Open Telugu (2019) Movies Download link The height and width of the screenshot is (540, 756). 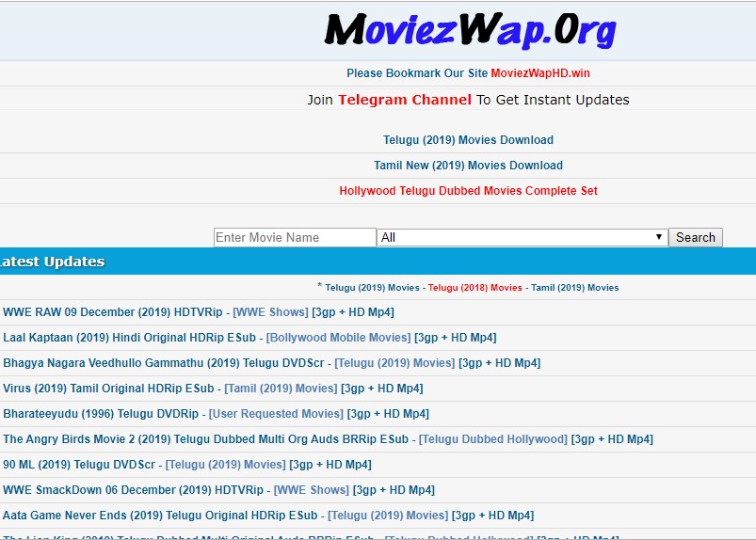tap(468, 140)
